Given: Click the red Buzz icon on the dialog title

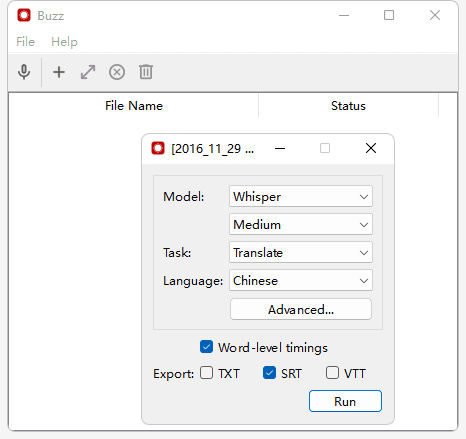Looking at the screenshot, I should pos(158,148).
